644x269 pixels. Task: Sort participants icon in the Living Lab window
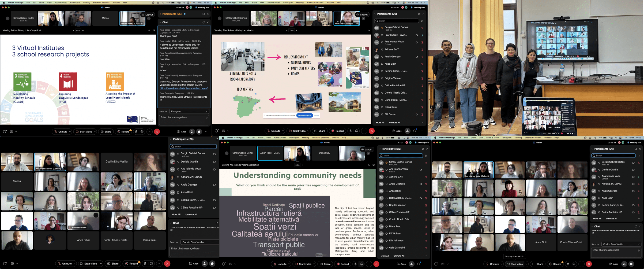tap(423, 21)
